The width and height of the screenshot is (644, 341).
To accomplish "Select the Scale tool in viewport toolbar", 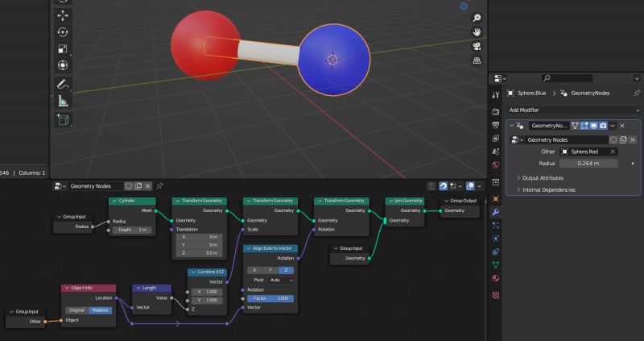I will click(63, 49).
